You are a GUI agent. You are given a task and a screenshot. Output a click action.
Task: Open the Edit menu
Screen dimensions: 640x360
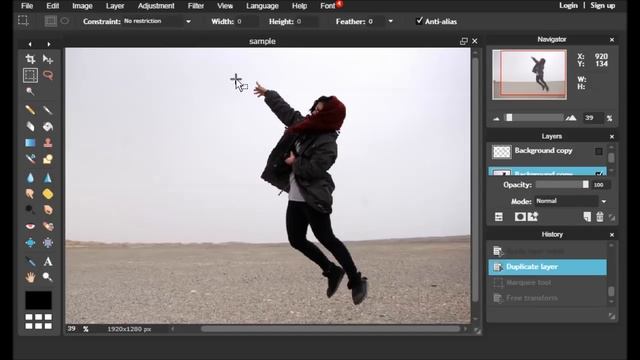pyautogui.click(x=53, y=6)
